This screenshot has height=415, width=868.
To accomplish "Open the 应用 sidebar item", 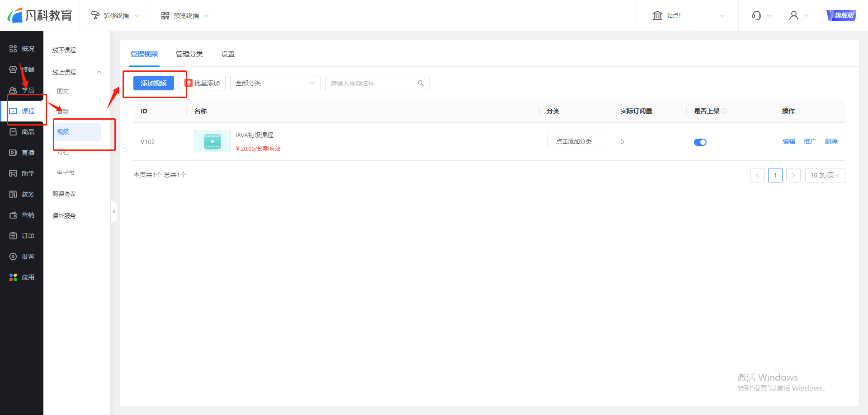I will click(22, 277).
